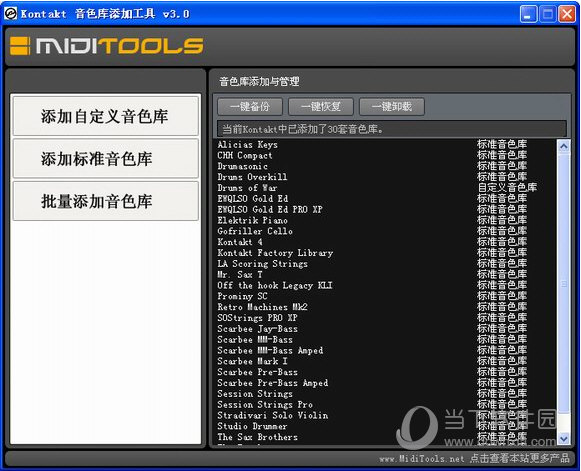Select Session Strings row

point(385,394)
